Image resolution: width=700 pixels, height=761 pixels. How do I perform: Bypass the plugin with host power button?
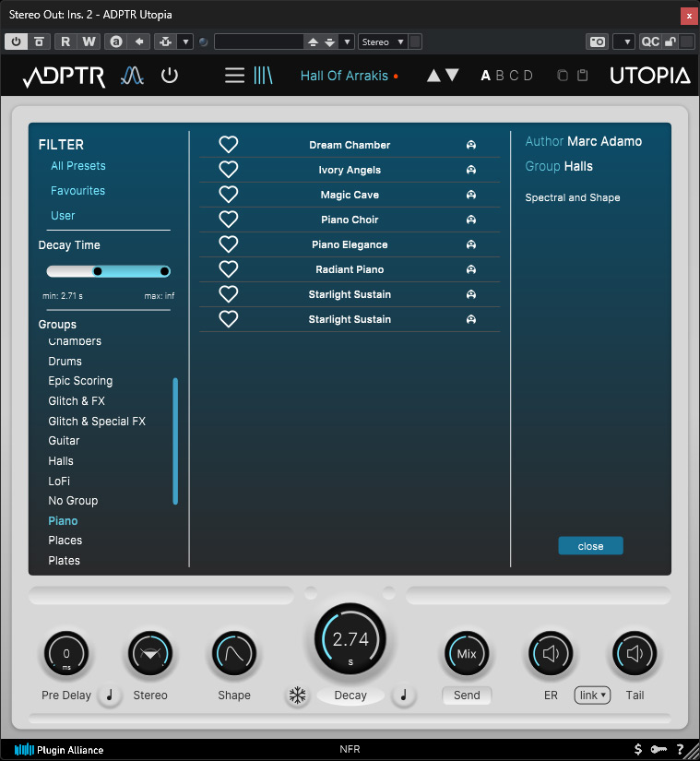(16, 42)
